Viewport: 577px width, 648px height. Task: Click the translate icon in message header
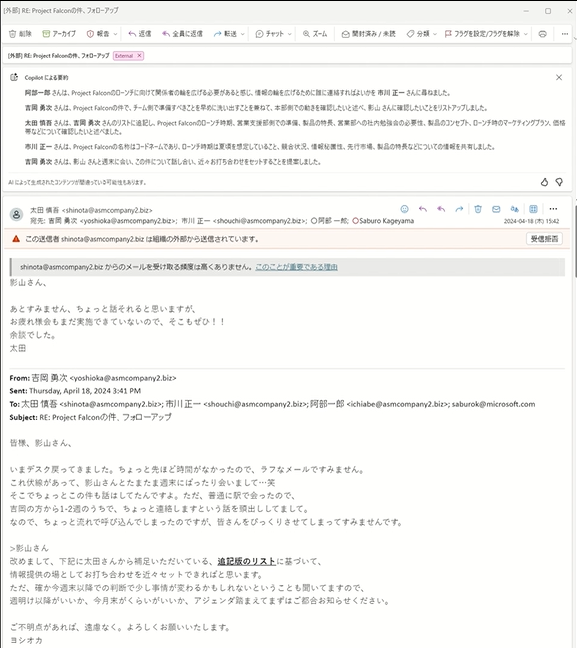coord(515,209)
